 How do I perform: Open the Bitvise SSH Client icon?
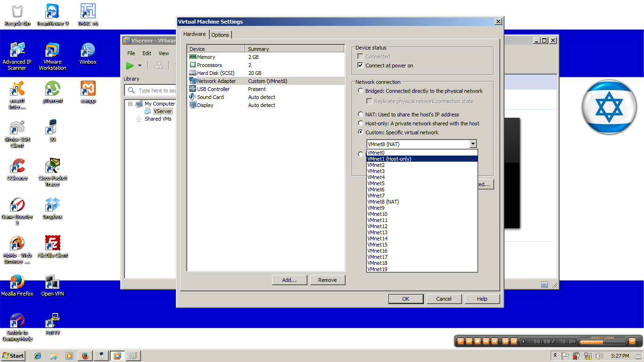[17, 133]
